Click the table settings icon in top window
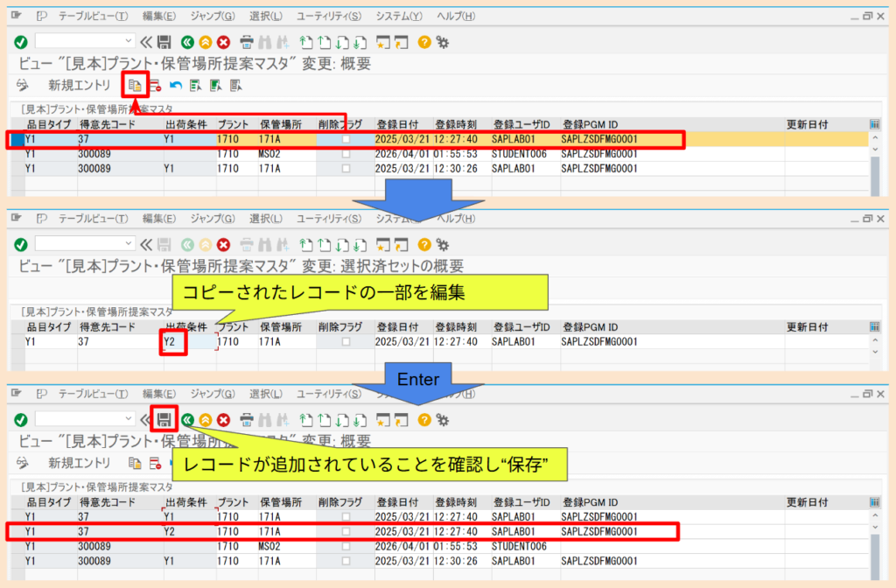The height and width of the screenshot is (588, 896). pos(875,124)
